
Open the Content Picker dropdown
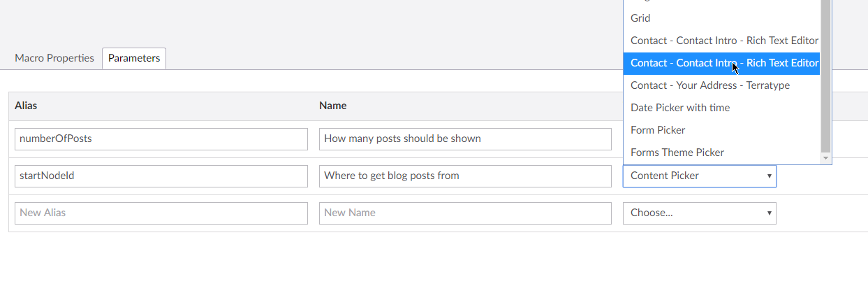(699, 176)
